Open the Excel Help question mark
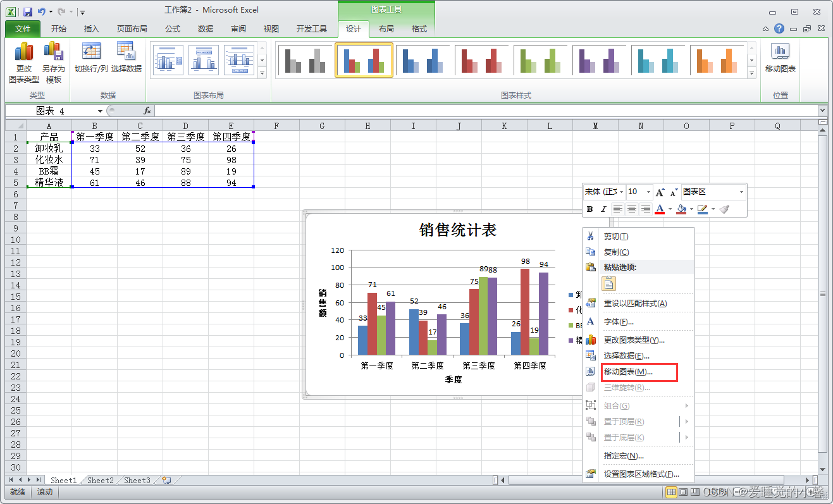 click(x=779, y=28)
